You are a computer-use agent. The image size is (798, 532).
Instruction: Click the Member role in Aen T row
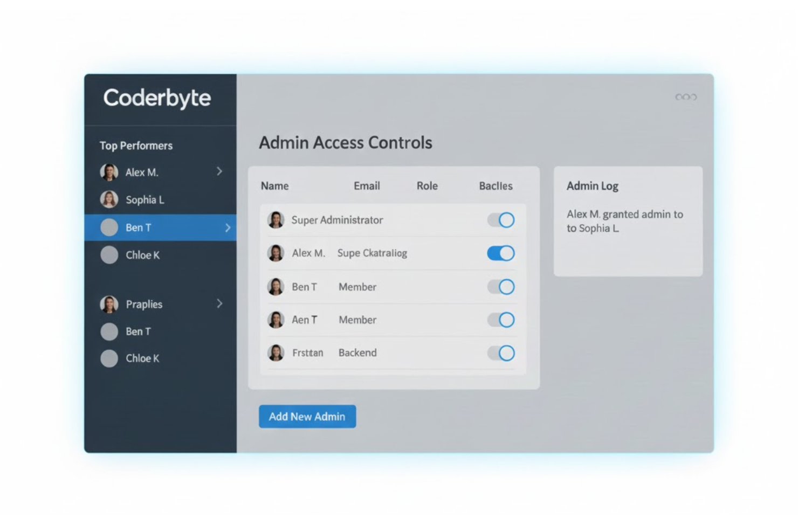click(x=357, y=320)
